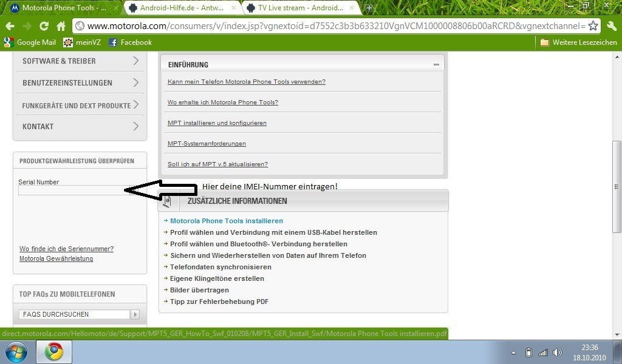
Task: Click the battery tray icon
Action: point(528,352)
